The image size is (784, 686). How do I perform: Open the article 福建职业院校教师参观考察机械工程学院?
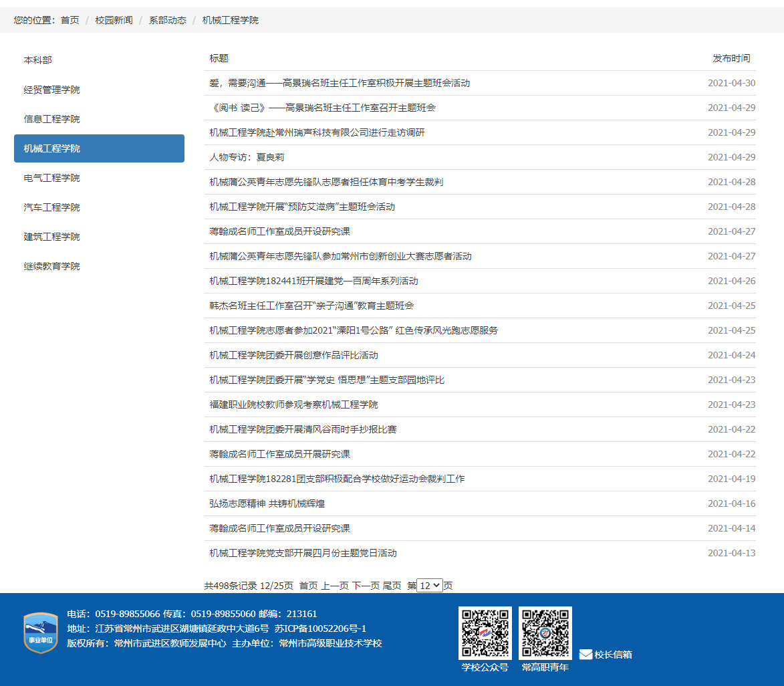(293, 405)
